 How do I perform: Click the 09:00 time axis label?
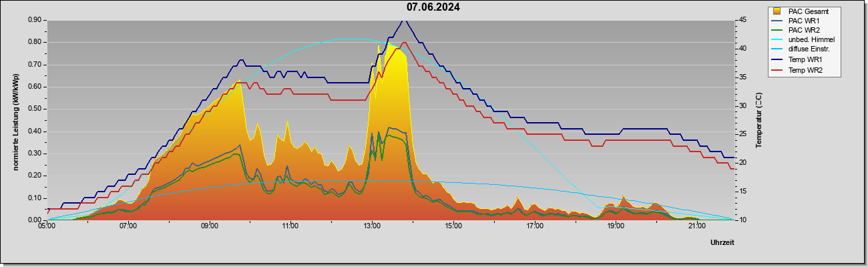[x=209, y=226]
